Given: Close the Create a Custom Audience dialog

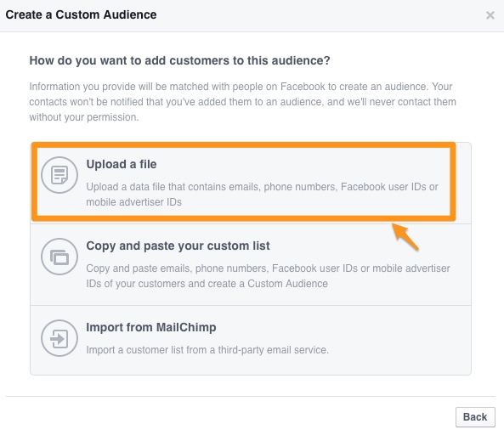Looking at the screenshot, I should (490, 15).
